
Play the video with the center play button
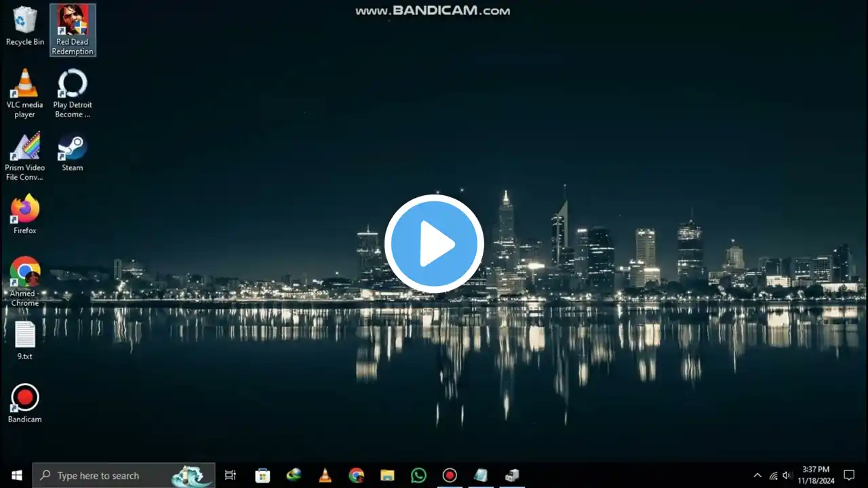434,244
